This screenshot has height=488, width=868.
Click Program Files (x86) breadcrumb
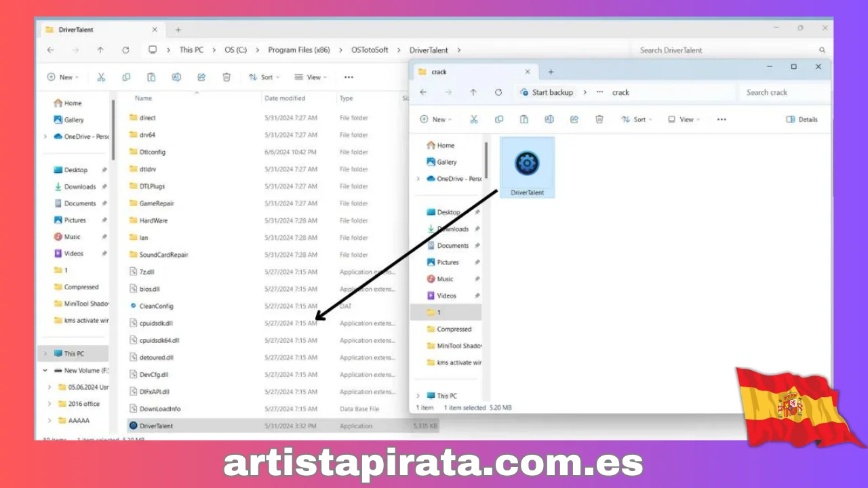tap(299, 50)
